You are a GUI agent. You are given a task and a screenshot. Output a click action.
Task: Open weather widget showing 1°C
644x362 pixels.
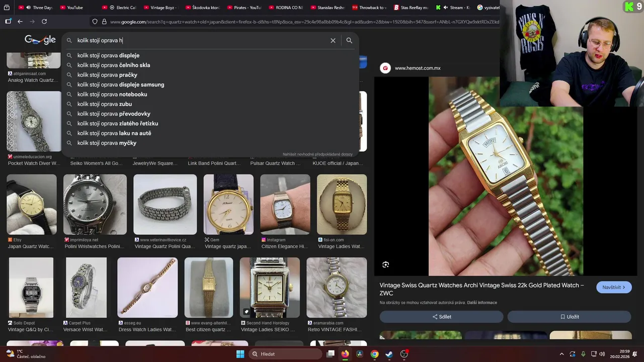[x=25, y=354]
